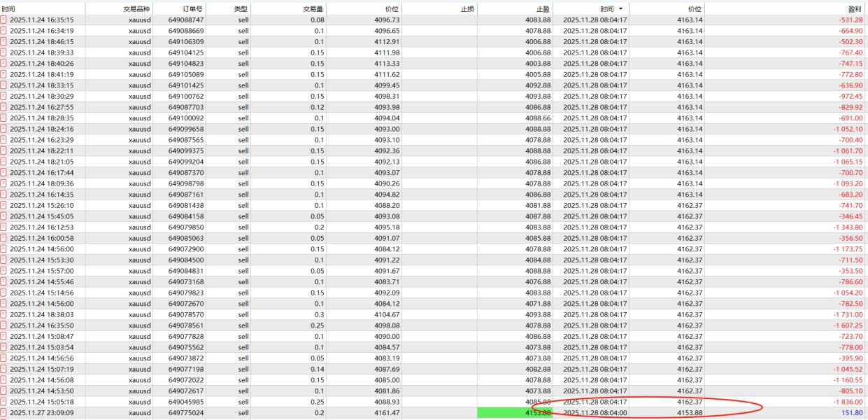868x420 pixels.
Task: Select the order icon at 2025.11.24 16:27:55
Action: click(3, 107)
